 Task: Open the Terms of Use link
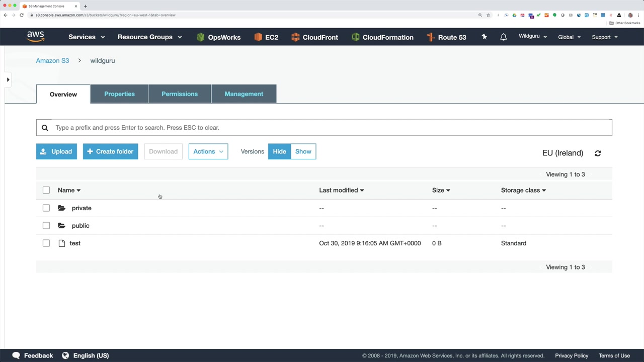click(x=614, y=355)
